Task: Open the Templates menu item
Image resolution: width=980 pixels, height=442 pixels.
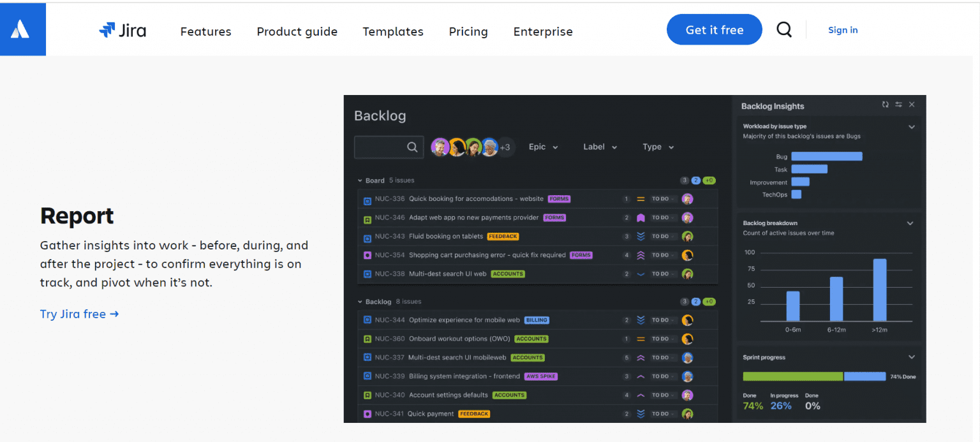Action: point(393,31)
